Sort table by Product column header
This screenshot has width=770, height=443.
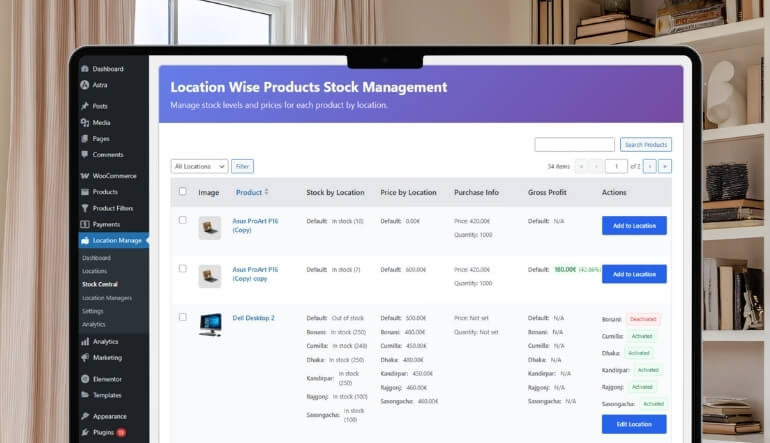click(249, 193)
